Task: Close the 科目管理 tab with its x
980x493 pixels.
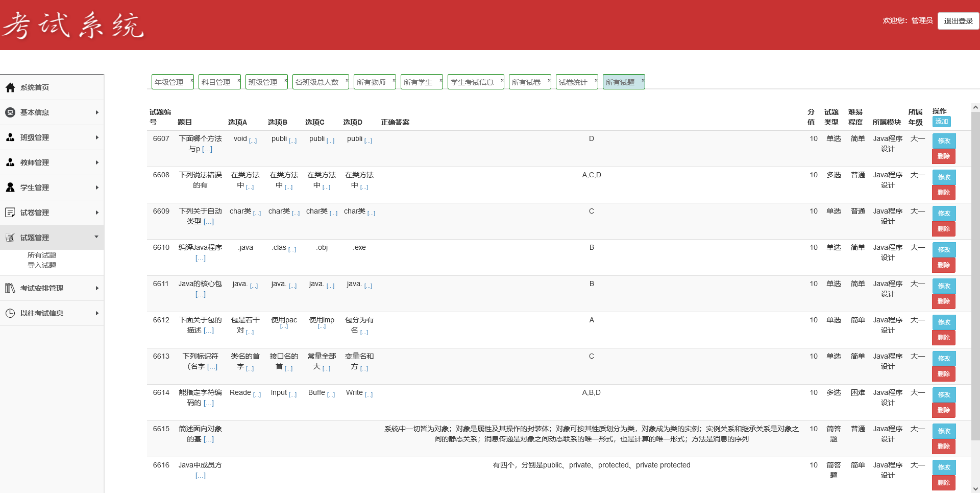Action: point(238,80)
